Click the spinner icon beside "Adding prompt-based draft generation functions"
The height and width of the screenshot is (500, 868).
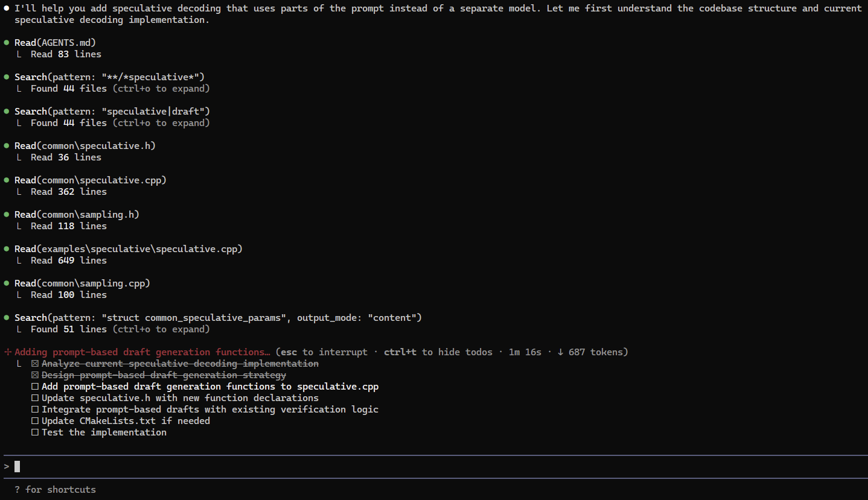[x=7, y=352]
